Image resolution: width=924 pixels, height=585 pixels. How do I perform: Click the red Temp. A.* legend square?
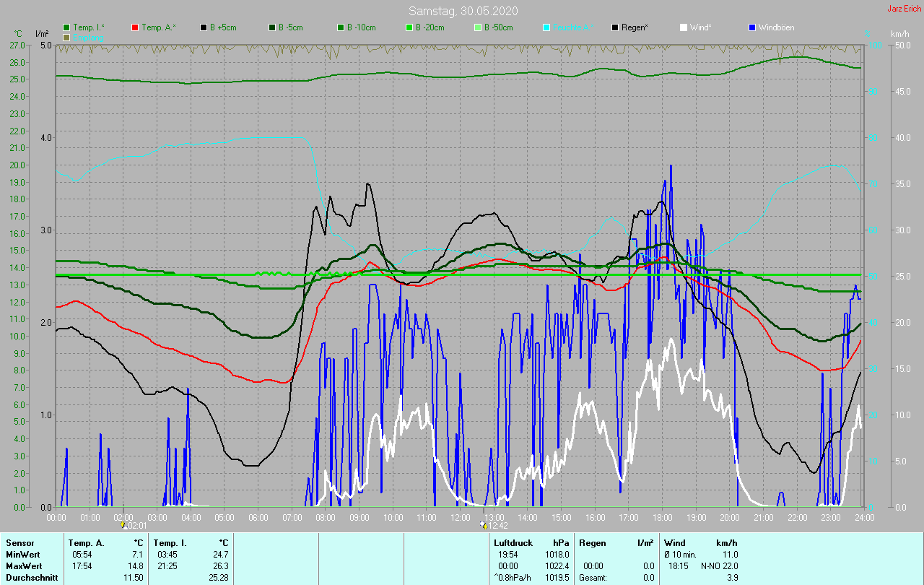(135, 27)
